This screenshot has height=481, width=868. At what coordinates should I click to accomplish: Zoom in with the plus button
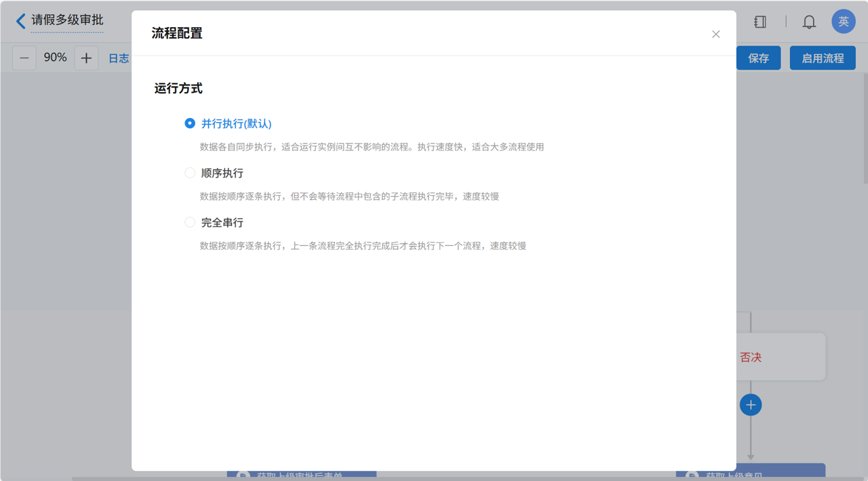86,58
